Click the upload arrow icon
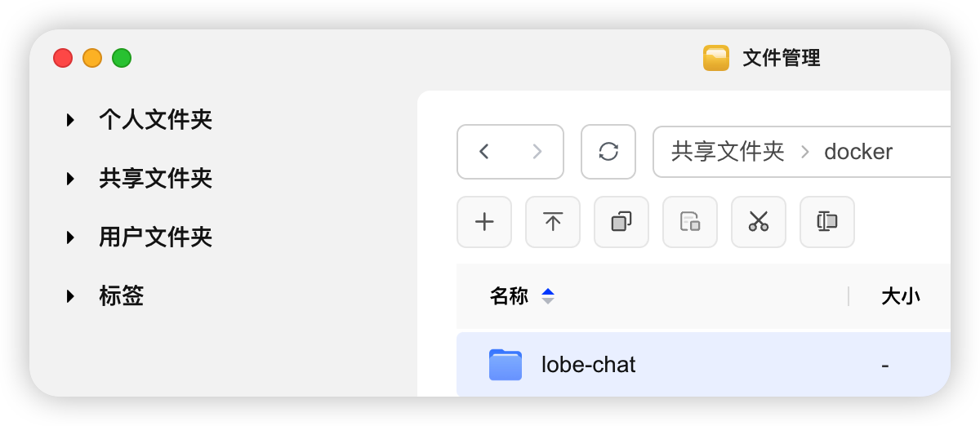The image size is (980, 426). [553, 222]
